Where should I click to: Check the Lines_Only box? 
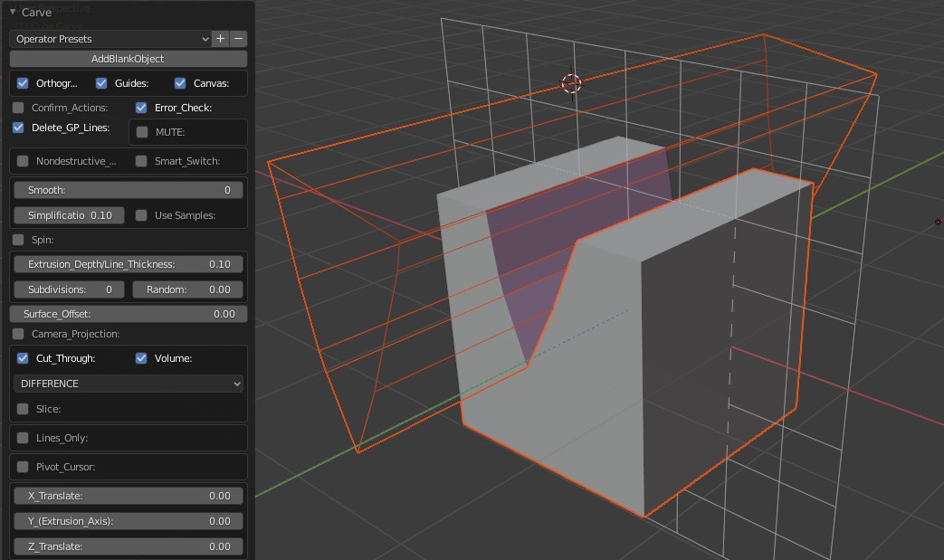coord(23,438)
